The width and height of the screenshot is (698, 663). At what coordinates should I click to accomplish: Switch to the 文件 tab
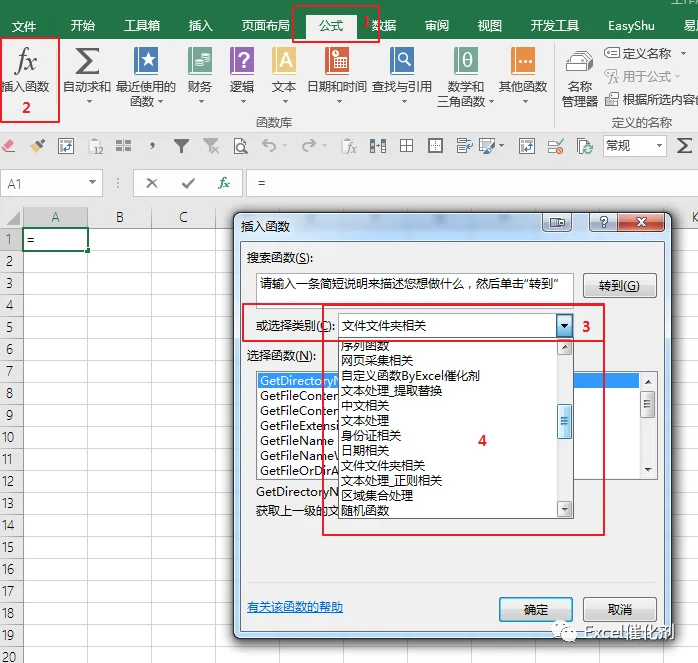tap(24, 26)
